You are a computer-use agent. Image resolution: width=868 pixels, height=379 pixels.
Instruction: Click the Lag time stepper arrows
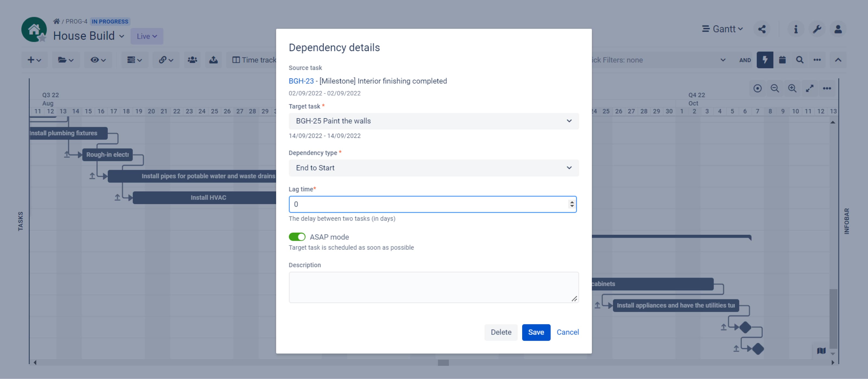click(x=572, y=204)
